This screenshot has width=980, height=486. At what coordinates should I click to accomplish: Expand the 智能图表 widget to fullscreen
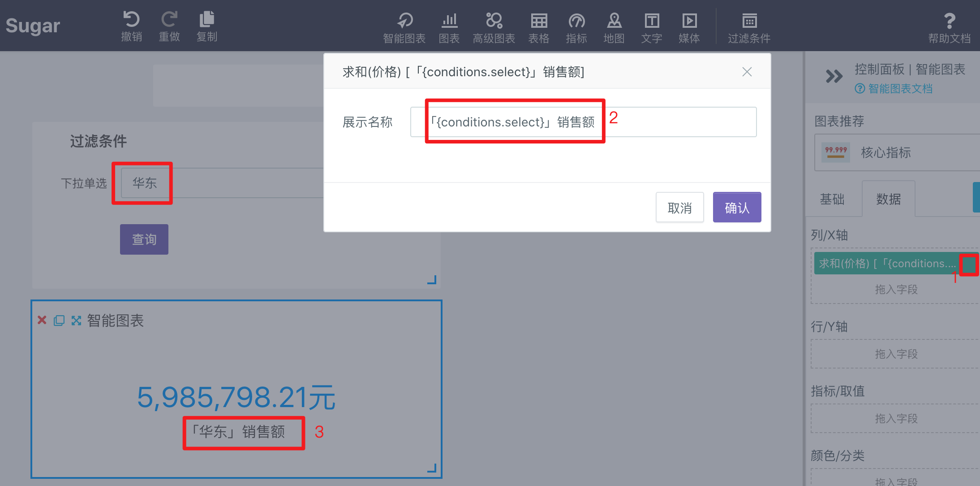(x=77, y=321)
